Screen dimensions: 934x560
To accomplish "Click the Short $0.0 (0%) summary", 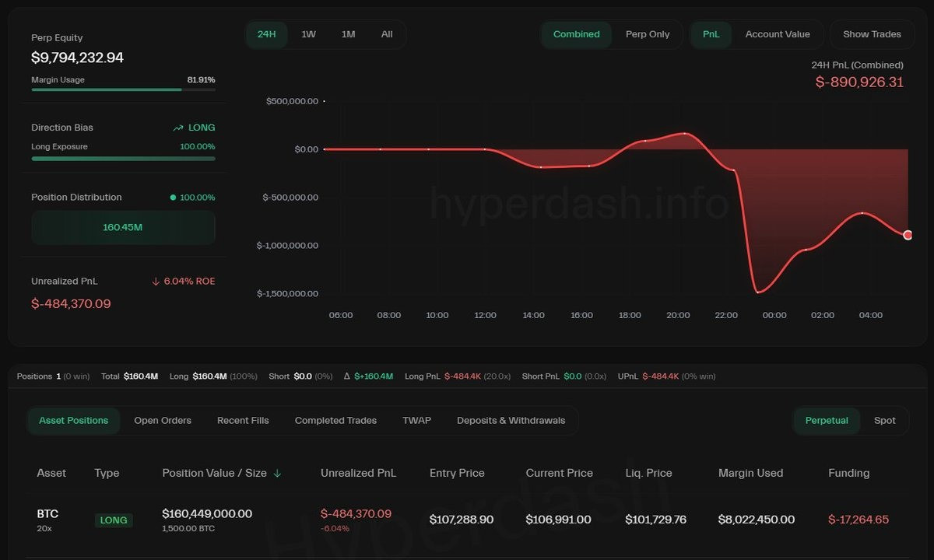I will coord(300,376).
